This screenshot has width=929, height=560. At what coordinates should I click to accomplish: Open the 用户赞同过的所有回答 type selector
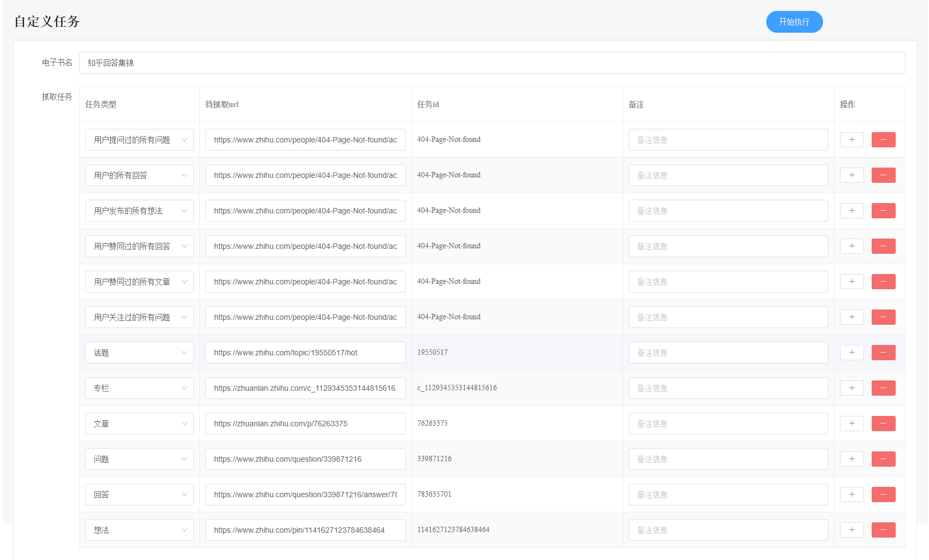click(x=139, y=246)
